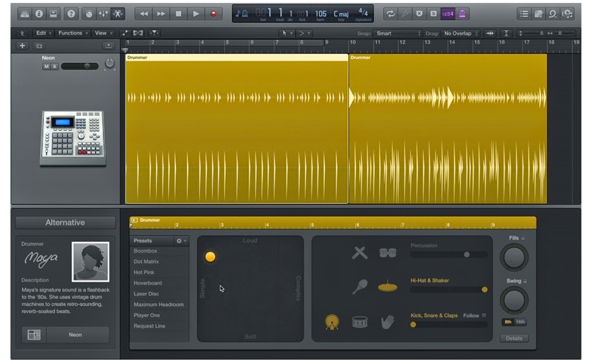Open the Mixer with the faders icon
The image size is (596, 364).
pos(104,14)
